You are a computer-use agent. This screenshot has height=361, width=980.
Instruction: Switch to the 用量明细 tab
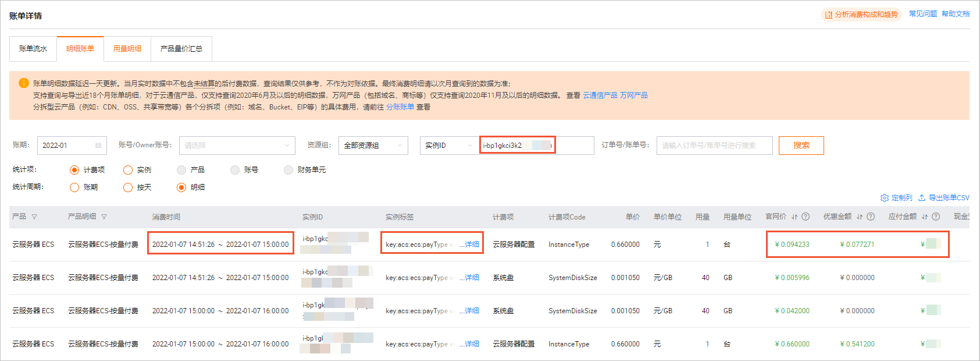(x=127, y=49)
